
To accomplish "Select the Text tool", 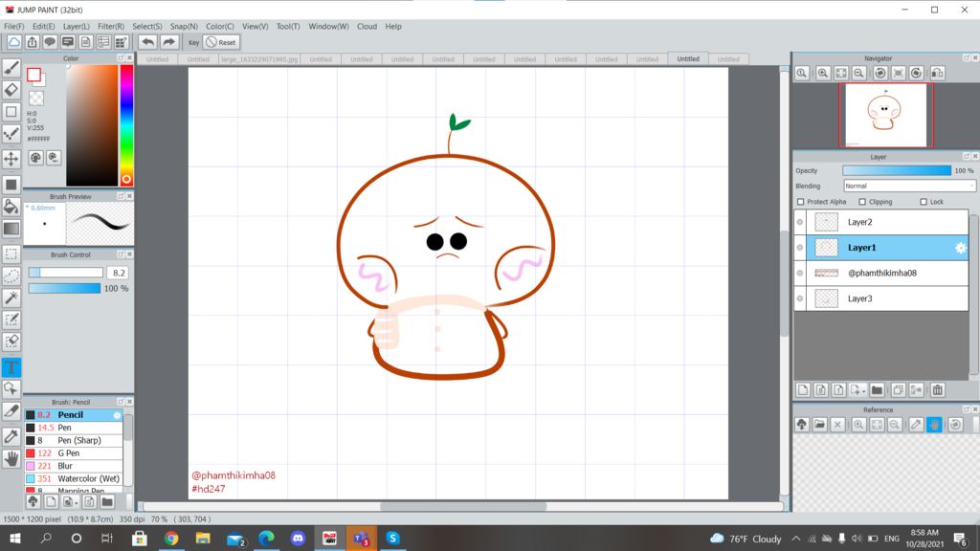I will 11,367.
